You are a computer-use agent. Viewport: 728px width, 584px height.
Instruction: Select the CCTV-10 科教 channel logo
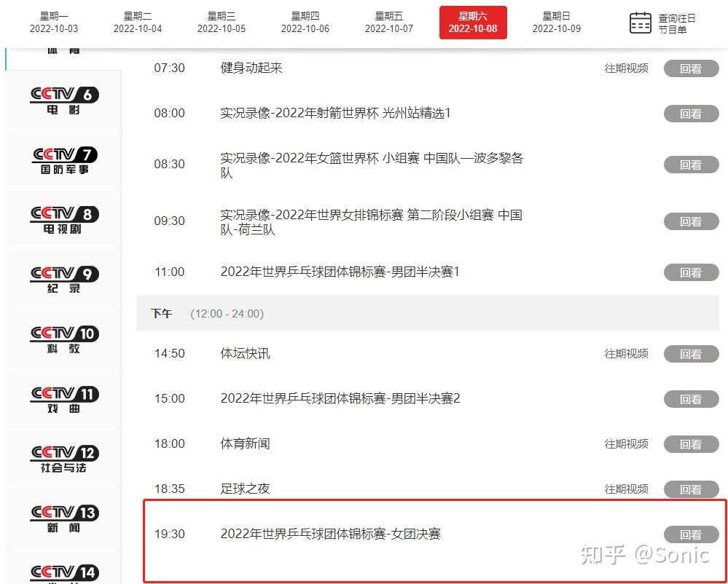tap(64, 339)
